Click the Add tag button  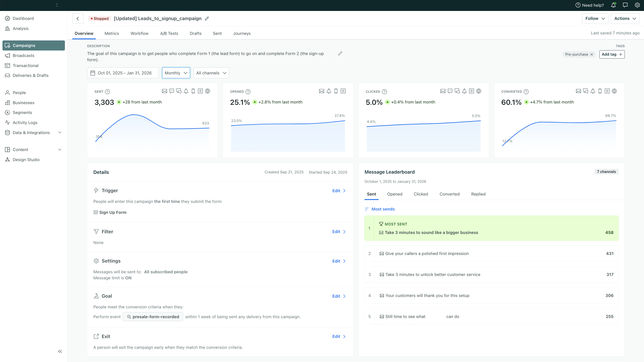click(612, 54)
